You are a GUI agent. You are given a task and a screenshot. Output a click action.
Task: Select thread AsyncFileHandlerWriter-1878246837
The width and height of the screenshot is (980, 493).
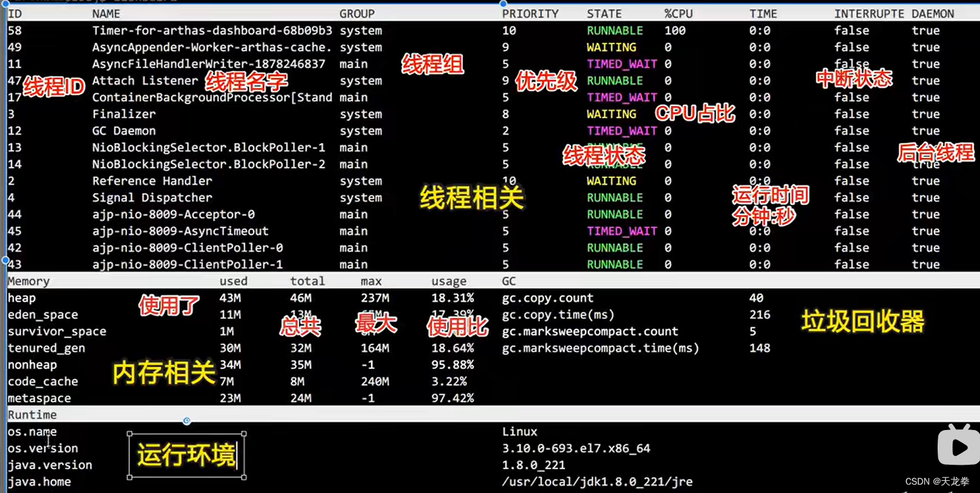pos(209,64)
